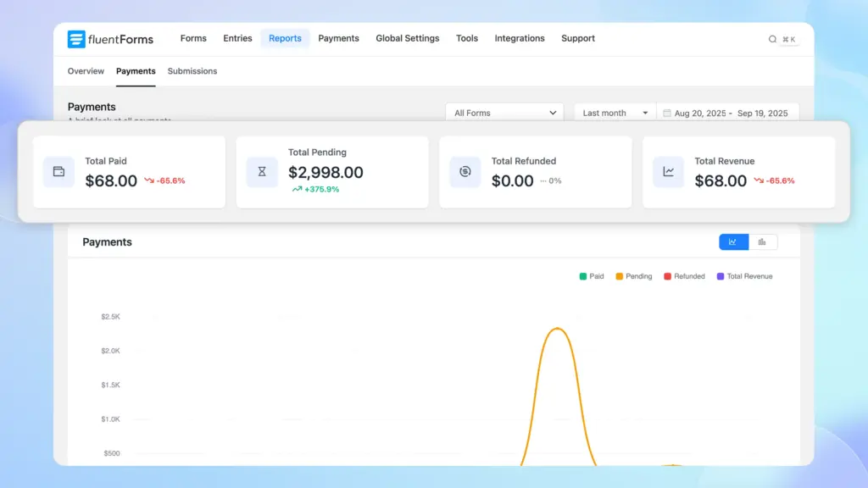Toggle Pending series in chart legend
The width and height of the screenshot is (868, 488).
tap(634, 276)
